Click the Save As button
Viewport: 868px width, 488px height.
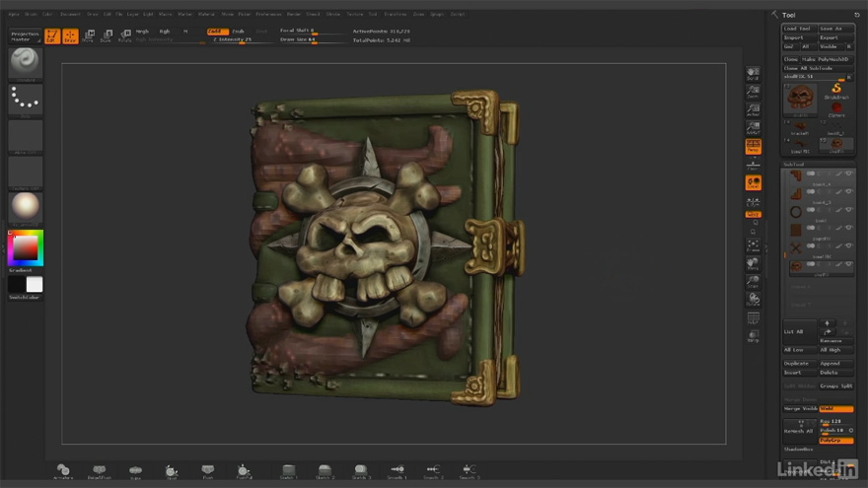click(835, 29)
